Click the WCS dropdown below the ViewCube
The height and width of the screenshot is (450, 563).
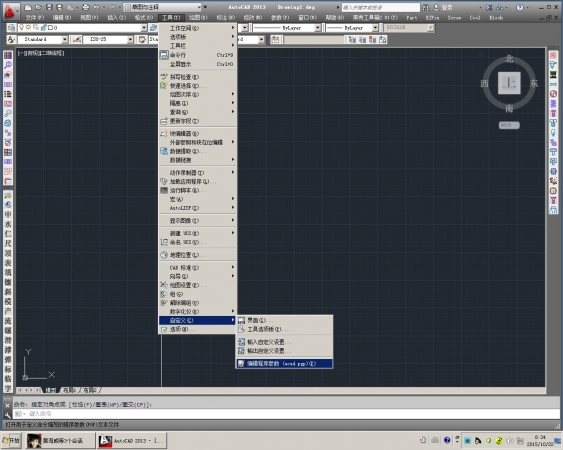(509, 125)
